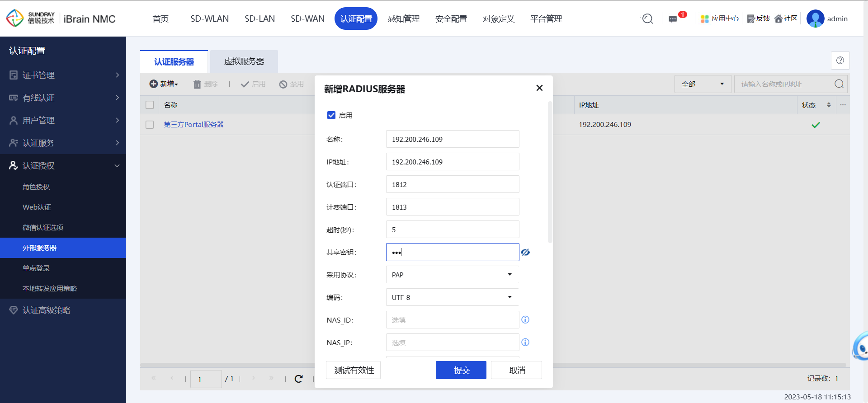Viewport: 868px width, 403px height.
Task: Click the 名称 input field
Action: point(453,139)
